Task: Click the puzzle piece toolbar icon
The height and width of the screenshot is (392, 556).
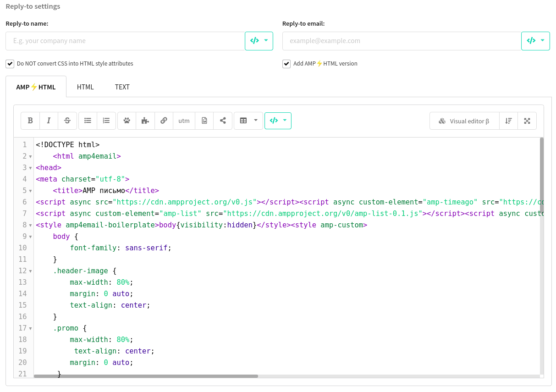Action: [x=145, y=121]
